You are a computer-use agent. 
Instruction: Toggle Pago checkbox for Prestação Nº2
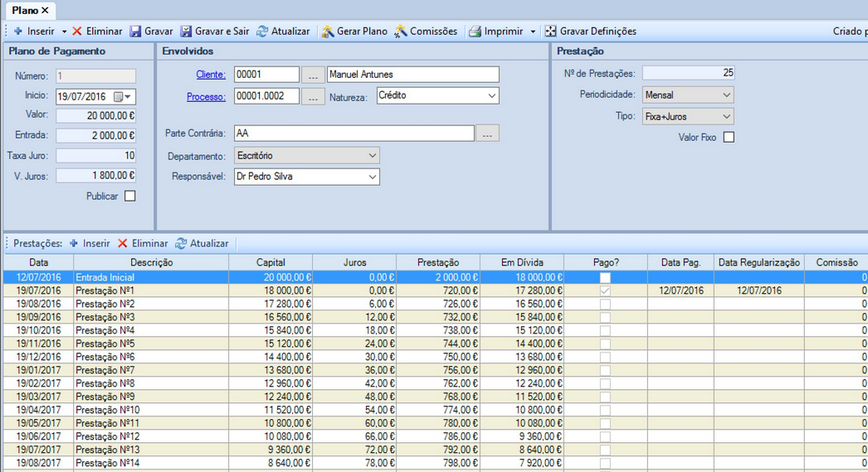click(x=605, y=304)
